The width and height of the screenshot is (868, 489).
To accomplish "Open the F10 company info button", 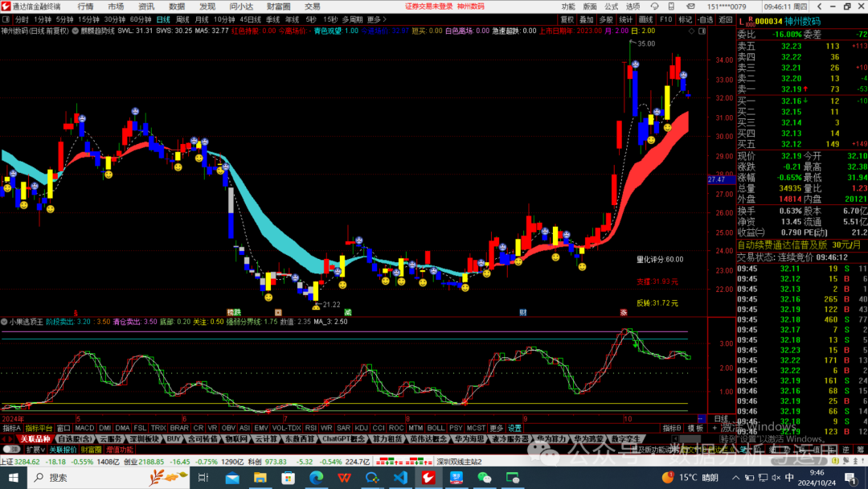I will coord(666,19).
